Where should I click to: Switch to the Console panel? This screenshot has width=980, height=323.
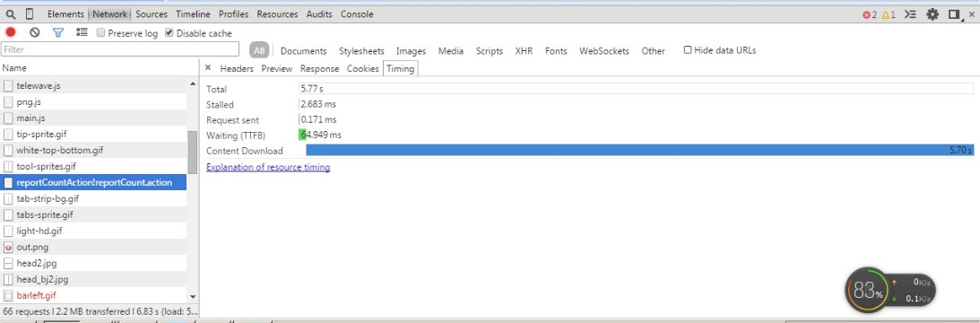click(x=357, y=13)
